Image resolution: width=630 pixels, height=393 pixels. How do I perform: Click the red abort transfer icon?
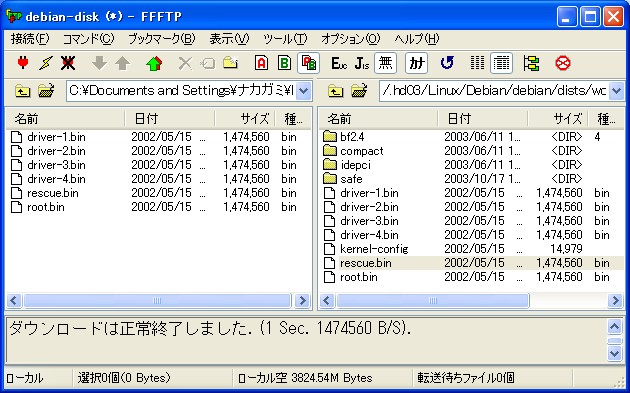562,63
